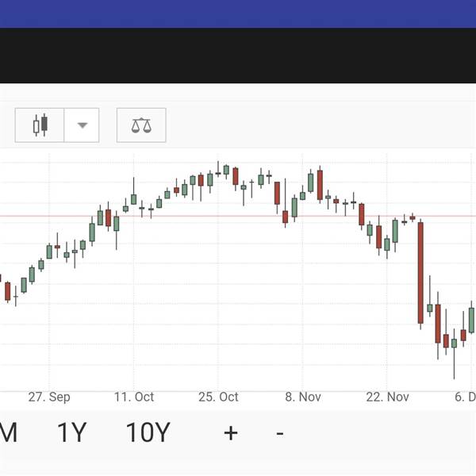This screenshot has height=476, width=476.
Task: Click the 8. Nov date label
Action: (303, 397)
